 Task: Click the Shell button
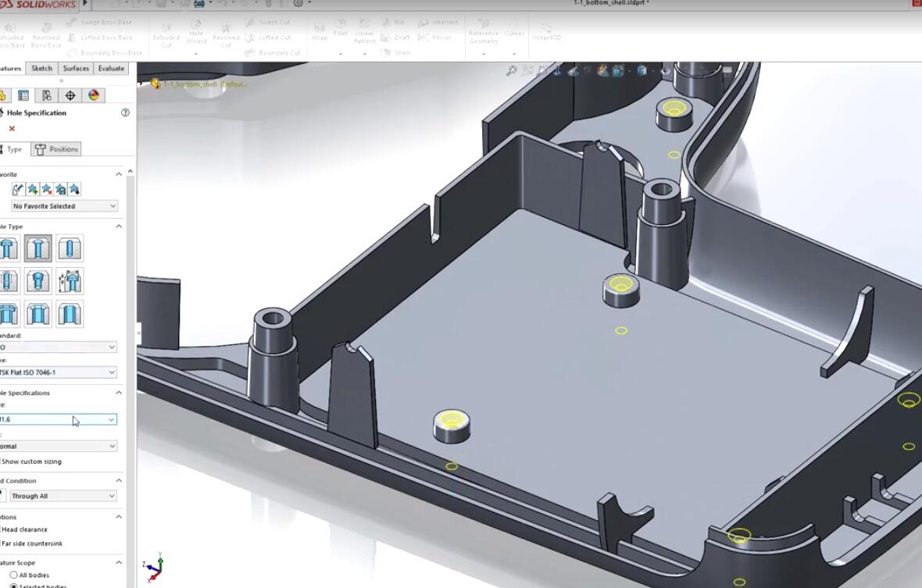[395, 53]
